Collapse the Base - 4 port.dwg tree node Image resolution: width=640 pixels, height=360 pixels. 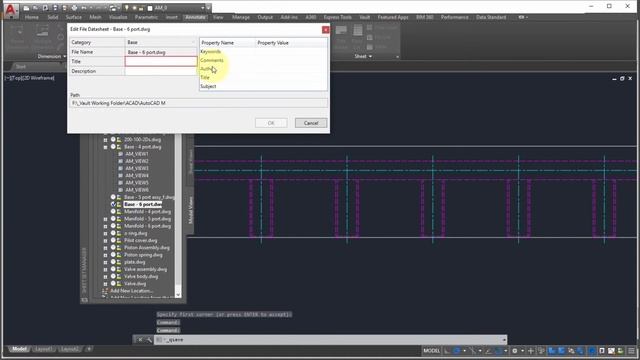(105, 147)
